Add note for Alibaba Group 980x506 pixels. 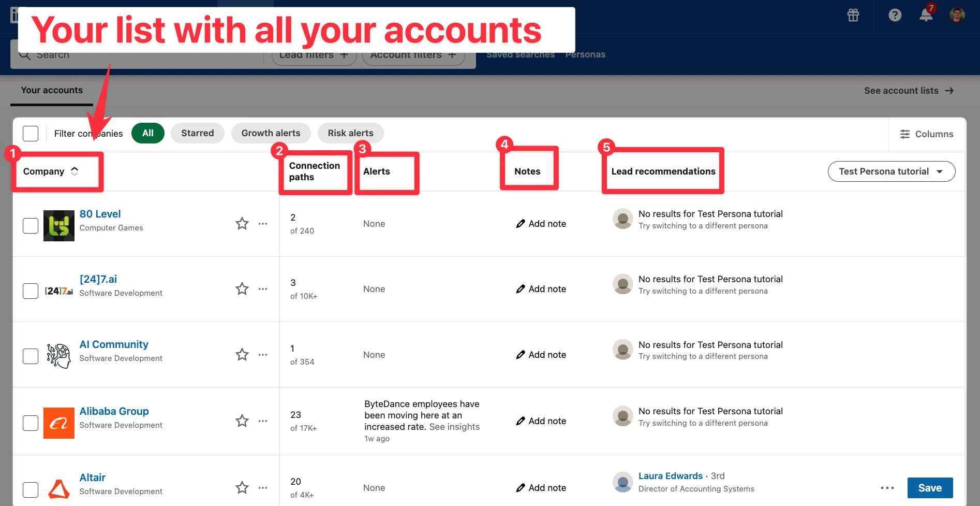541,421
